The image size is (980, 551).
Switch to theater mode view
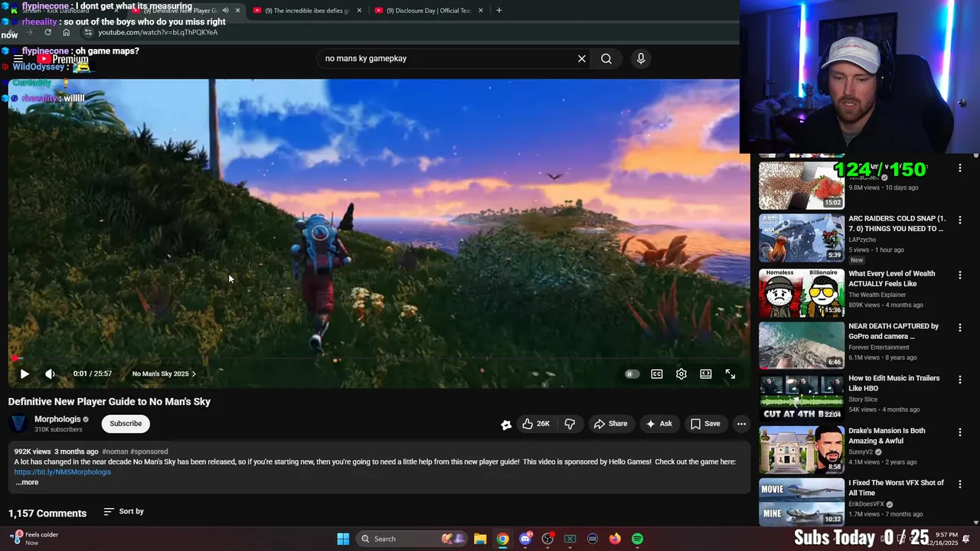(x=706, y=374)
